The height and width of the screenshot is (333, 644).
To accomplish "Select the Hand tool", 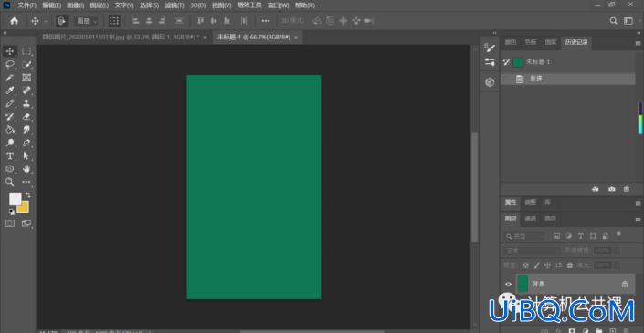I will point(26,169).
